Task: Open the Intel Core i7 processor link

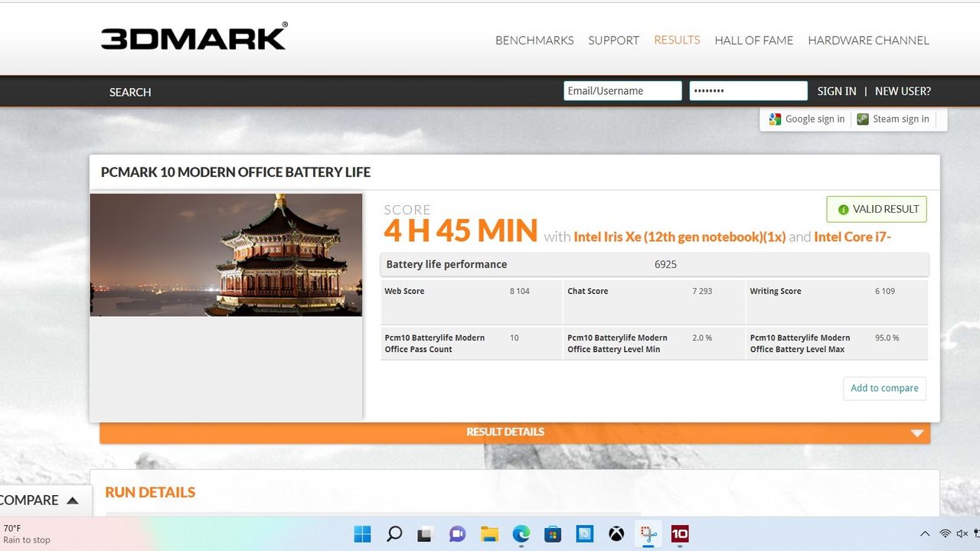Action: [x=852, y=236]
